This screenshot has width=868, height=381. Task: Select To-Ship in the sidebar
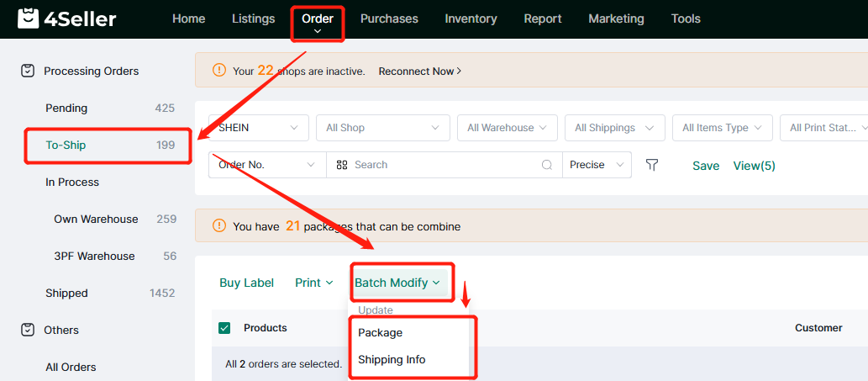point(66,146)
